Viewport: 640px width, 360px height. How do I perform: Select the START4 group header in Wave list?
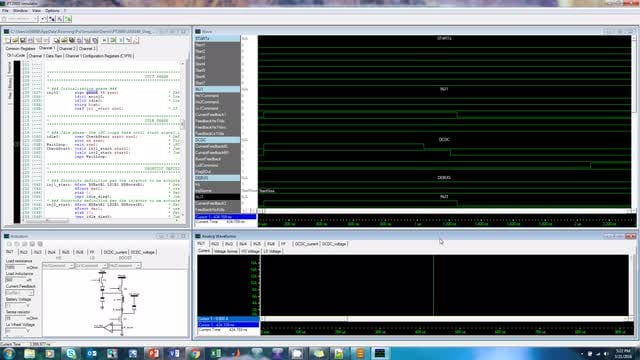(x=217, y=38)
